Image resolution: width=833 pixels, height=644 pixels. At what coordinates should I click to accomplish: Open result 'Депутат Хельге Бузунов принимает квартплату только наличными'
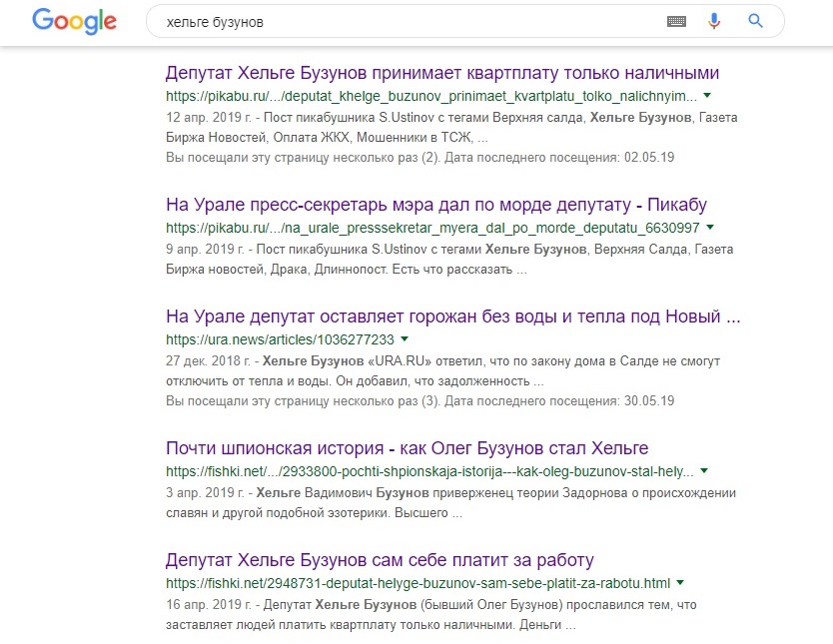tap(441, 73)
